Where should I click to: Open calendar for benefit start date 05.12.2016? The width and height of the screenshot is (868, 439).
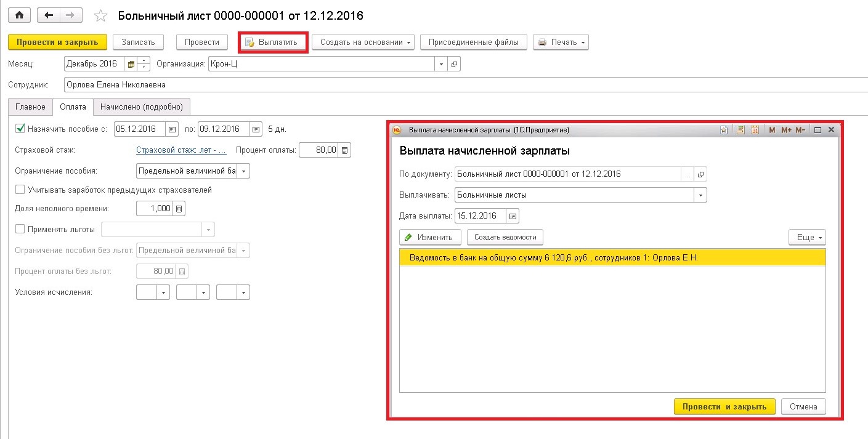[x=172, y=129]
